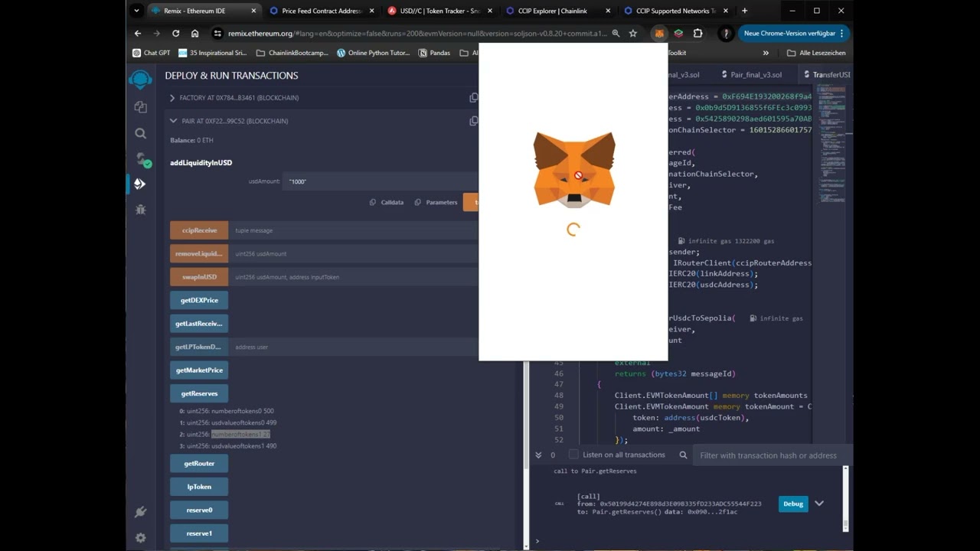Call the getMarketPrice function

[199, 370]
